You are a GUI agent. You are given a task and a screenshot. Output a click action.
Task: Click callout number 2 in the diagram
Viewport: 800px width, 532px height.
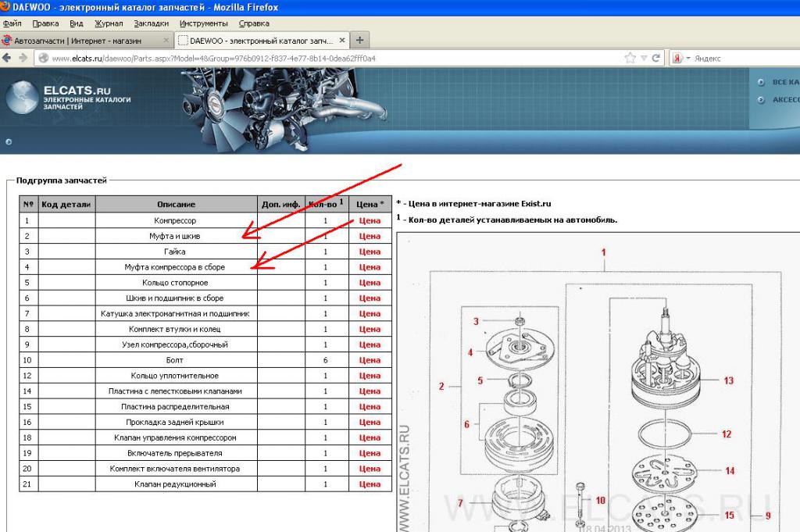point(441,386)
